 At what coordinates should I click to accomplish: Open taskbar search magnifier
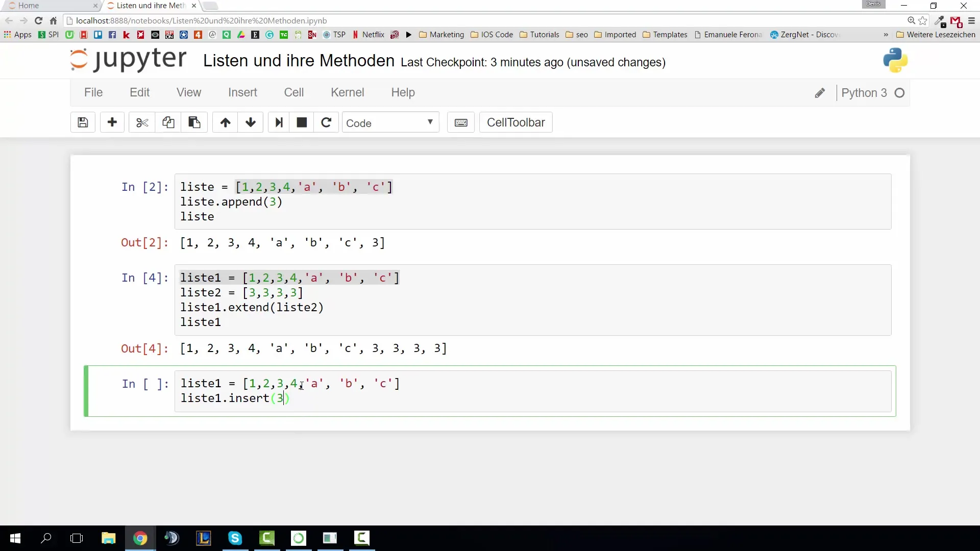click(46, 538)
